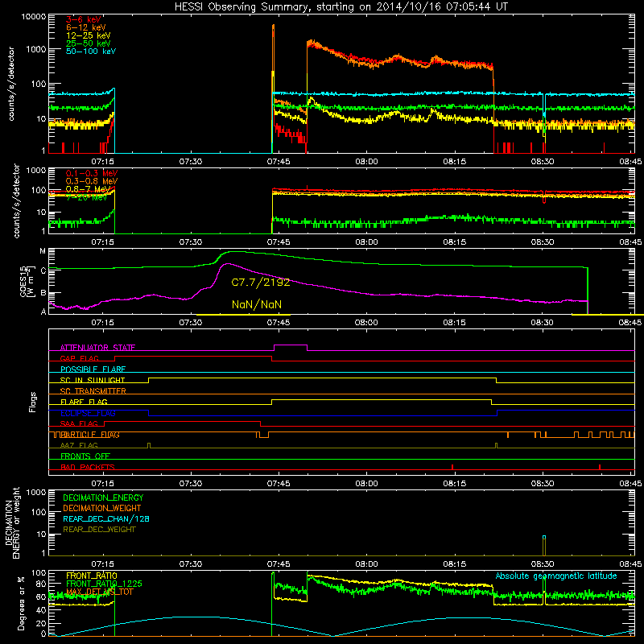Select the SC_IN_SUNLIGHT flag label
644x644 pixels.
(x=93, y=380)
